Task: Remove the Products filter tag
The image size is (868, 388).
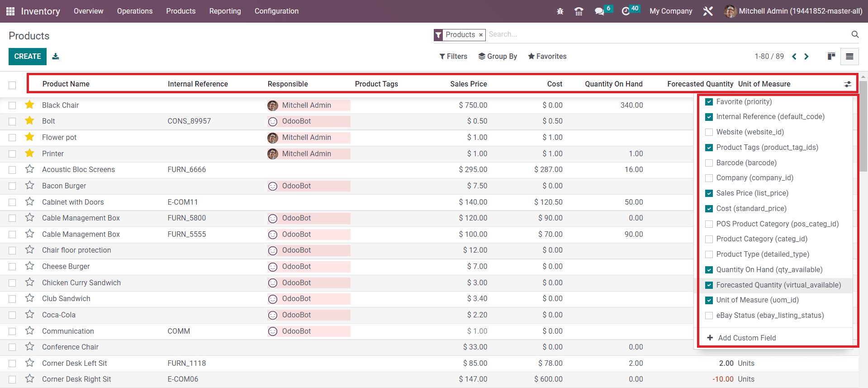Action: click(481, 35)
